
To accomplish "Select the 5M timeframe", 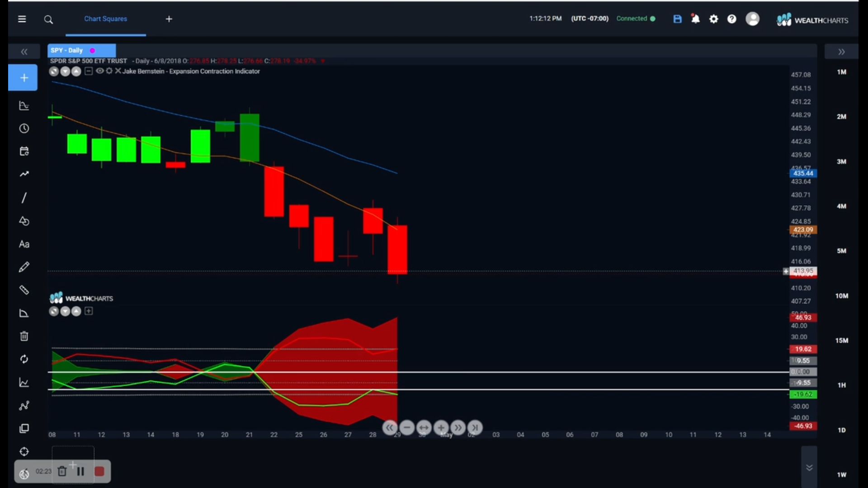I will [841, 251].
